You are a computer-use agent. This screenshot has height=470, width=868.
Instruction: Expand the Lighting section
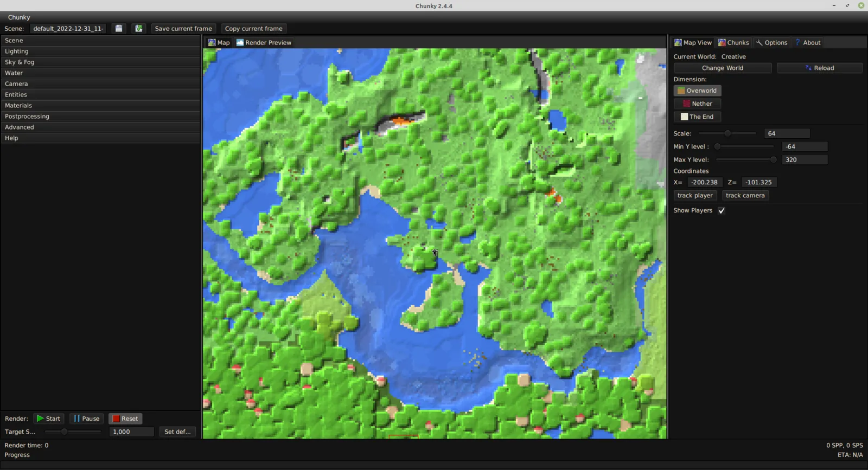100,51
